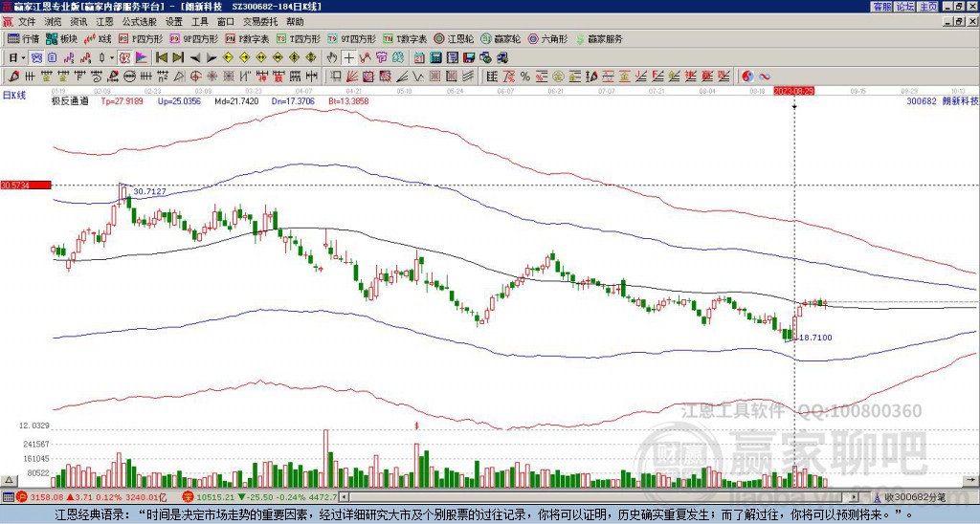Open the T数字表 tool
The image size is (980, 524).
pos(406,38)
